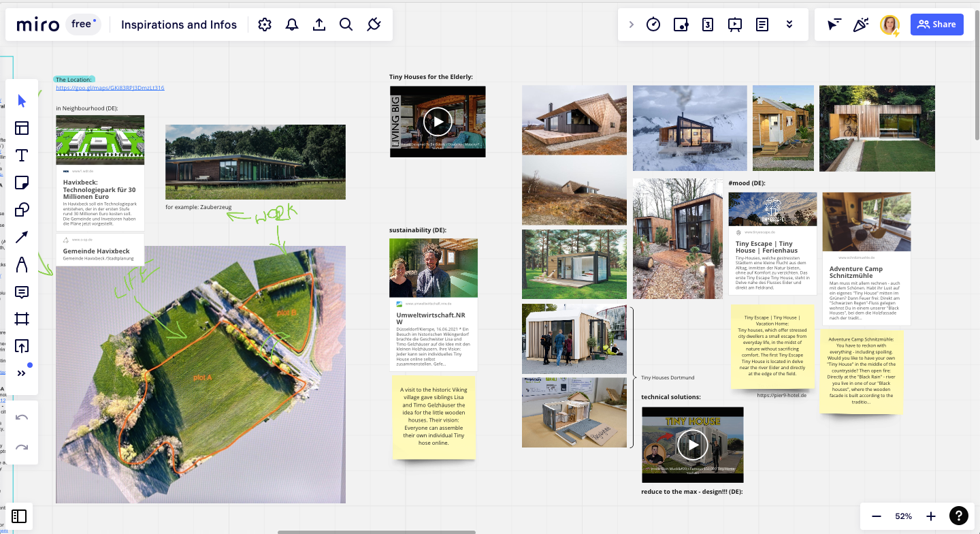Open the Tiny Escape Ferienhaus link card

(772, 243)
